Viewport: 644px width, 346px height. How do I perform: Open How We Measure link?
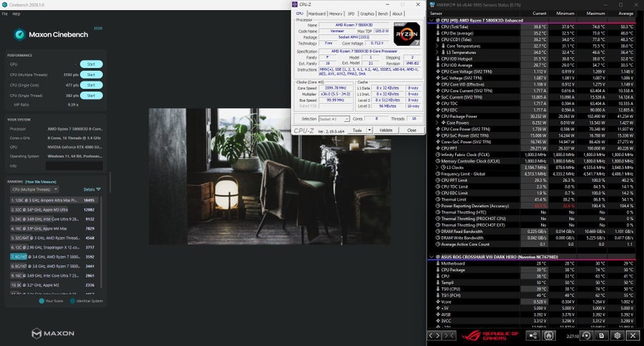[x=41, y=181]
